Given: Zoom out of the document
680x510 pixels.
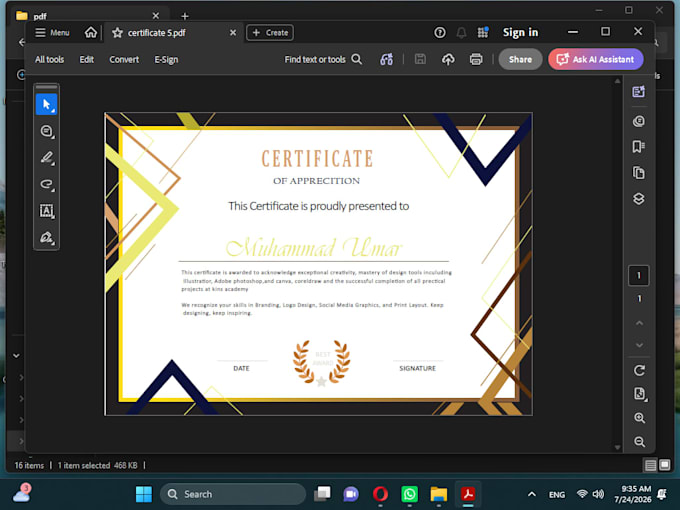Looking at the screenshot, I should point(639,442).
